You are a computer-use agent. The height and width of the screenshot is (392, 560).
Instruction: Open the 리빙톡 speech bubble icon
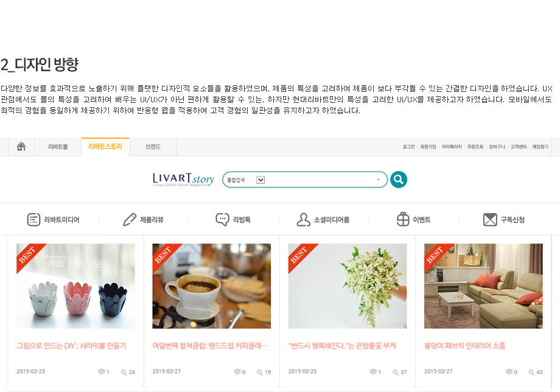tap(222, 220)
